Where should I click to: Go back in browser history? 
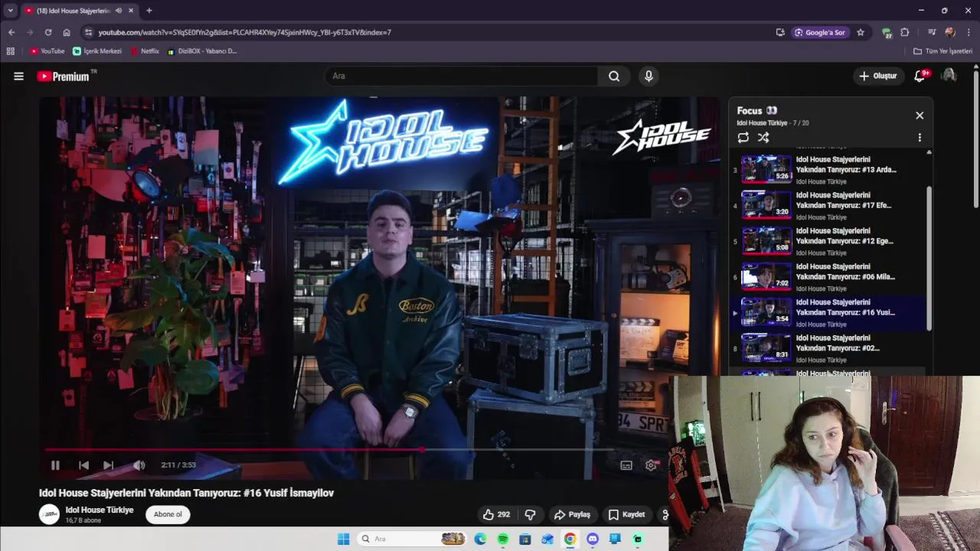click(x=11, y=32)
